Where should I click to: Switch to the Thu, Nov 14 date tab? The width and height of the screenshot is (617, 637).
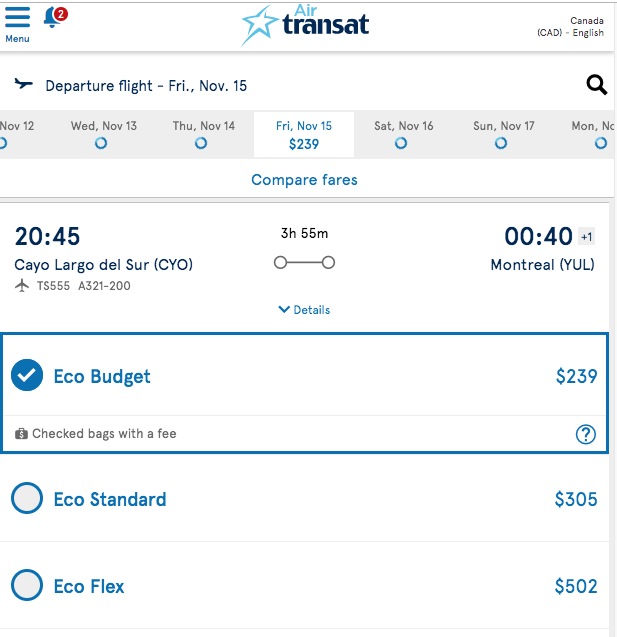[204, 134]
